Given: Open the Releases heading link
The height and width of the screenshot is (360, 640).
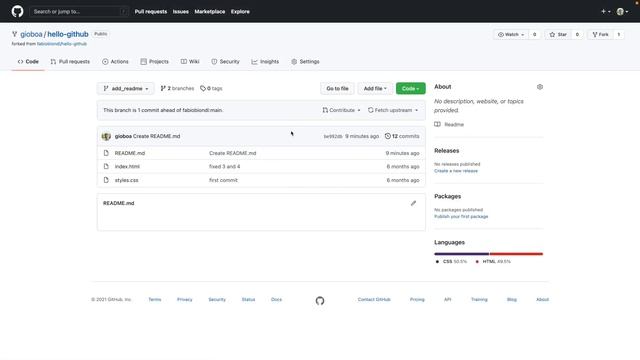Looking at the screenshot, I should (x=447, y=151).
